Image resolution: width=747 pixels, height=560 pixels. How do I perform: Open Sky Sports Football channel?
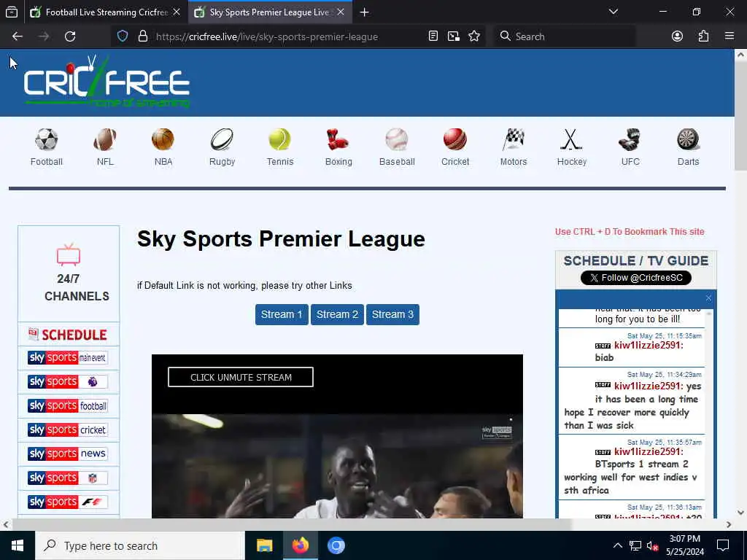pos(68,405)
